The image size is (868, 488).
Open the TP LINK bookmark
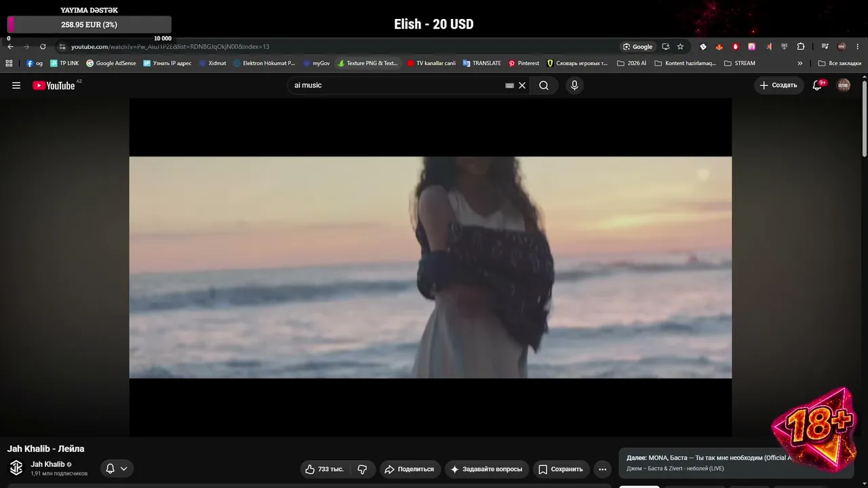64,63
